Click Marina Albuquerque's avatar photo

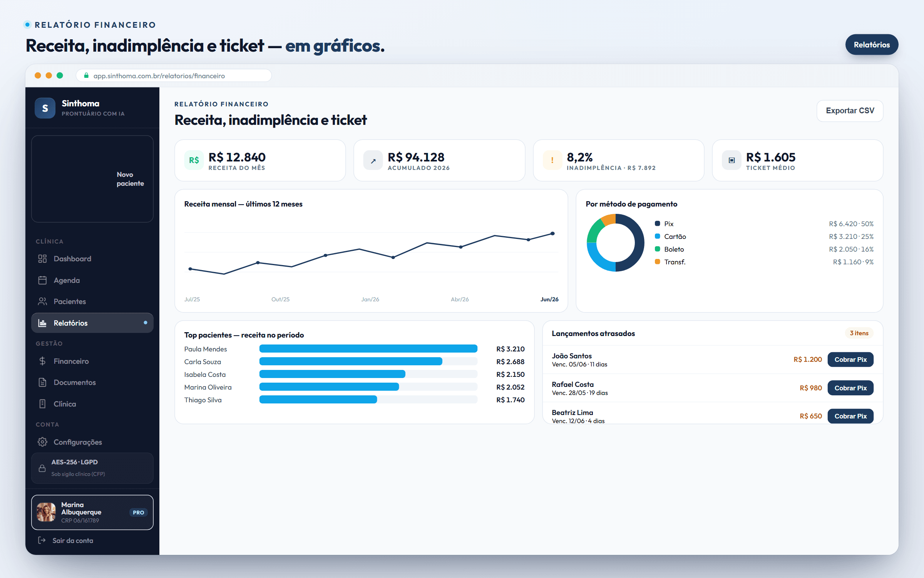click(46, 512)
